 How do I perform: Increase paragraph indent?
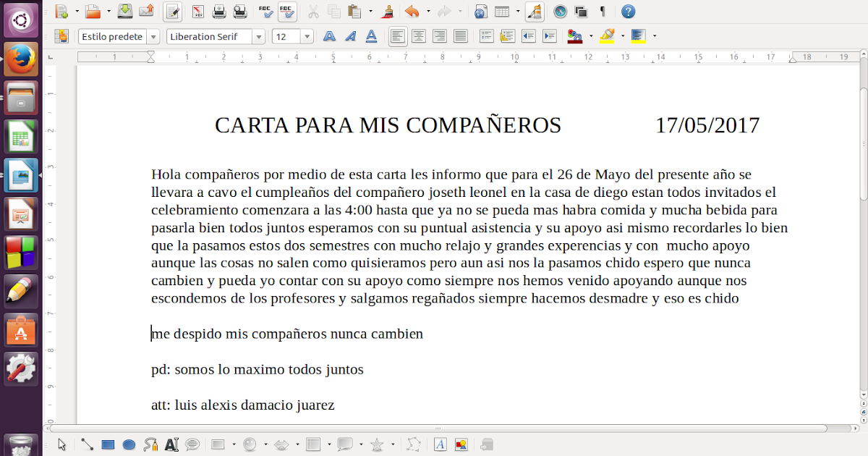(x=549, y=36)
